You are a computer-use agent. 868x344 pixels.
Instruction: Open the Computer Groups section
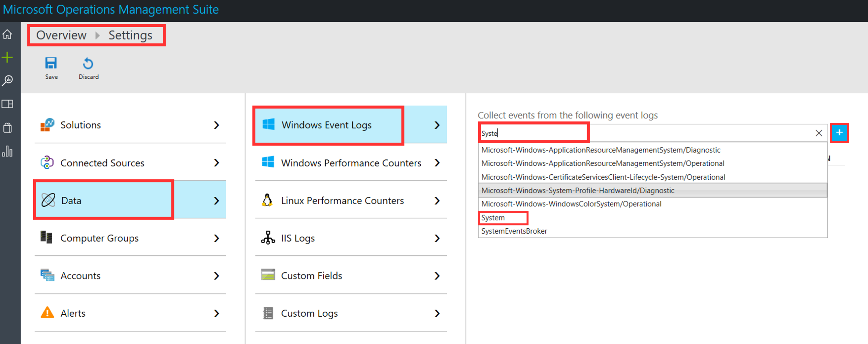pyautogui.click(x=130, y=238)
